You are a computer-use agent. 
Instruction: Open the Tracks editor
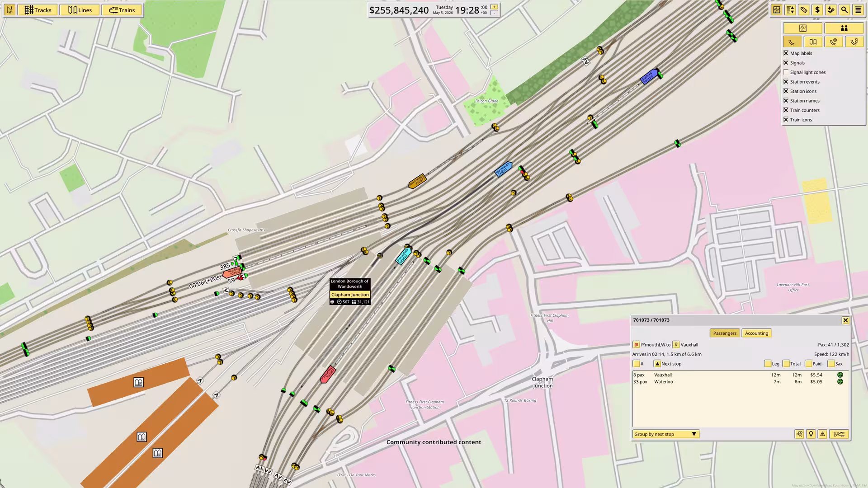pyautogui.click(x=38, y=9)
